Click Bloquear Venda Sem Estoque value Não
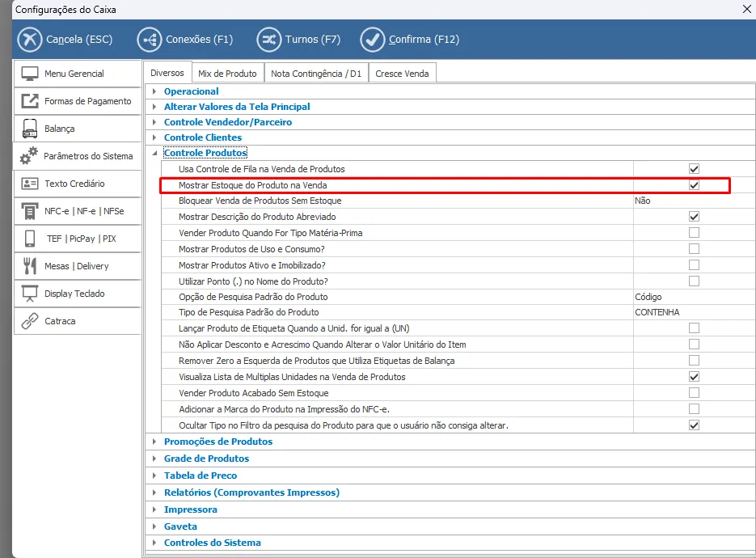The width and height of the screenshot is (756, 558). click(x=643, y=201)
